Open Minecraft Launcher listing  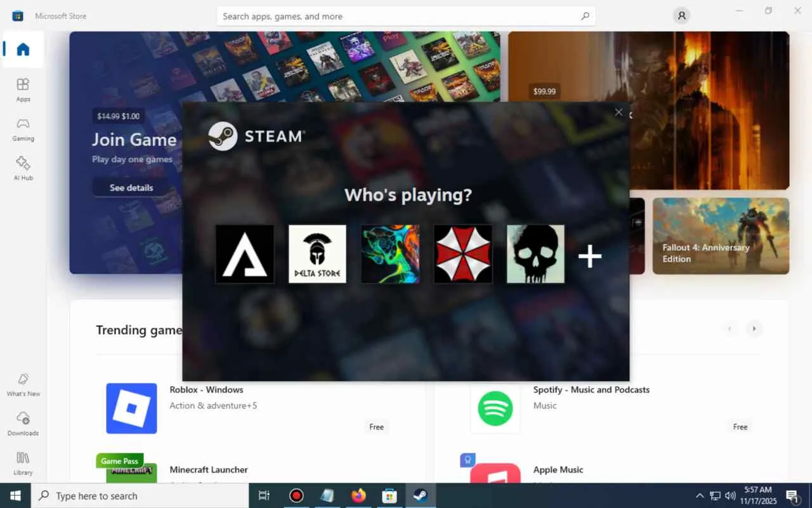(209, 469)
